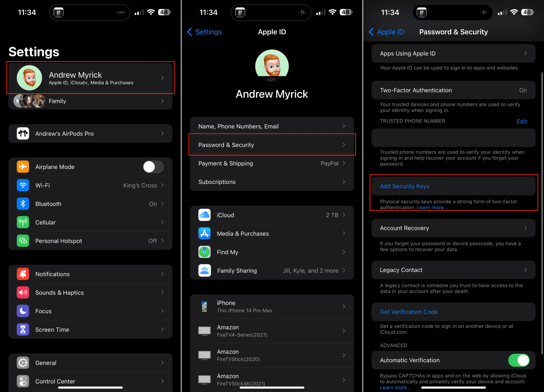Open Cellular settings icon
The height and width of the screenshot is (392, 544).
[x=23, y=222]
